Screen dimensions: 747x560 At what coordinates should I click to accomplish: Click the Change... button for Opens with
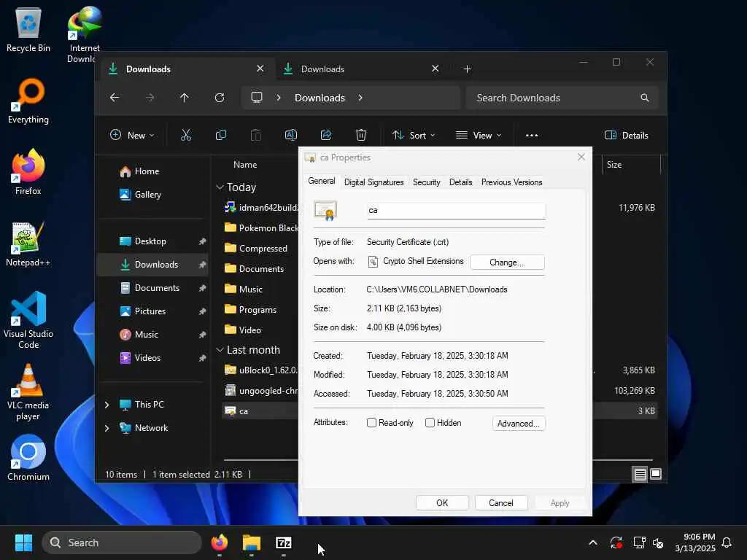[x=507, y=262]
